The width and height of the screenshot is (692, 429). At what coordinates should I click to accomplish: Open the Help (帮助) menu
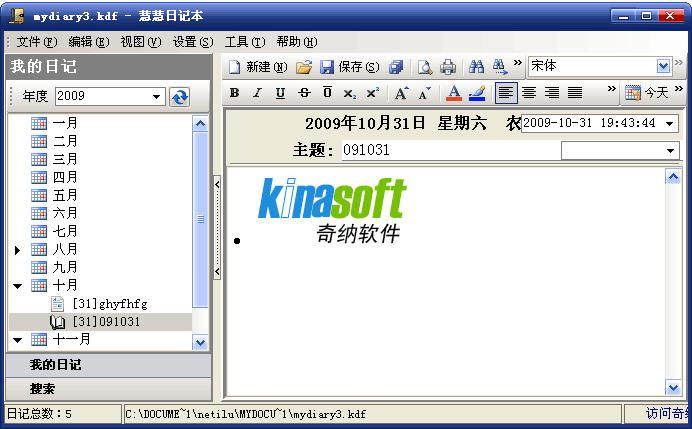297,42
